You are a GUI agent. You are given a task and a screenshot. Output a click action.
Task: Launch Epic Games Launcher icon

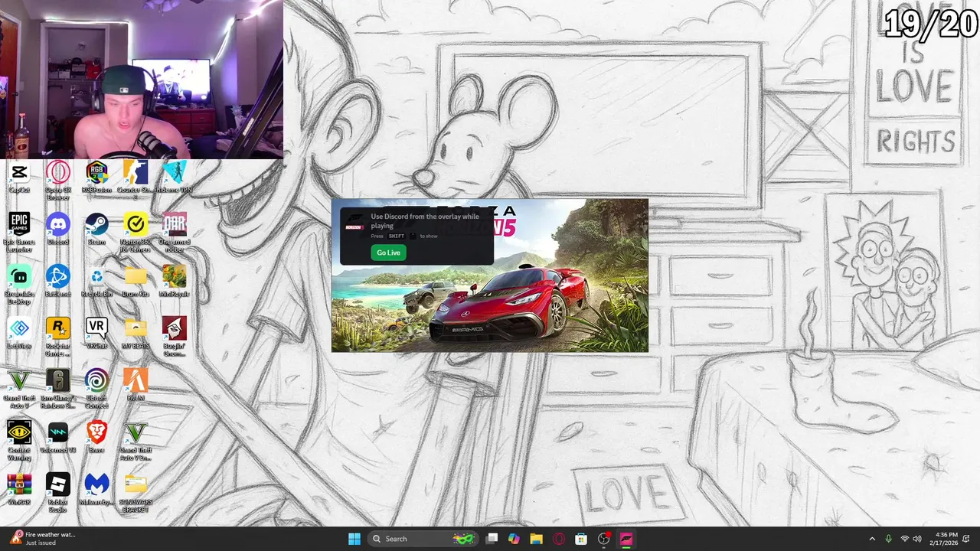(19, 233)
